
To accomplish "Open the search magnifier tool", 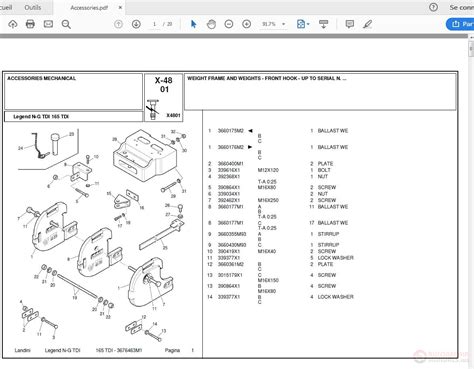I will point(66,24).
